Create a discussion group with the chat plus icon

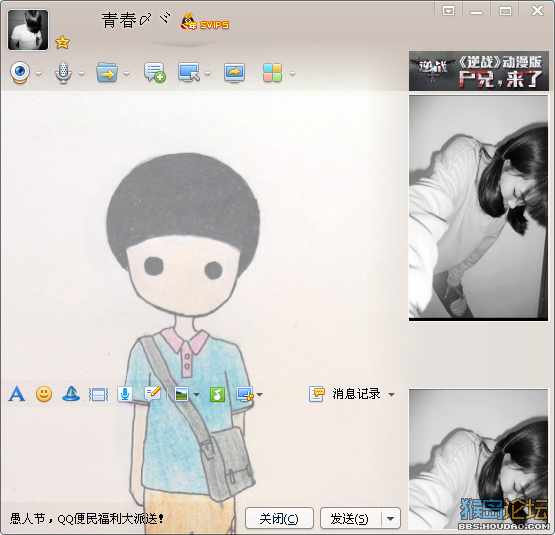[155, 73]
